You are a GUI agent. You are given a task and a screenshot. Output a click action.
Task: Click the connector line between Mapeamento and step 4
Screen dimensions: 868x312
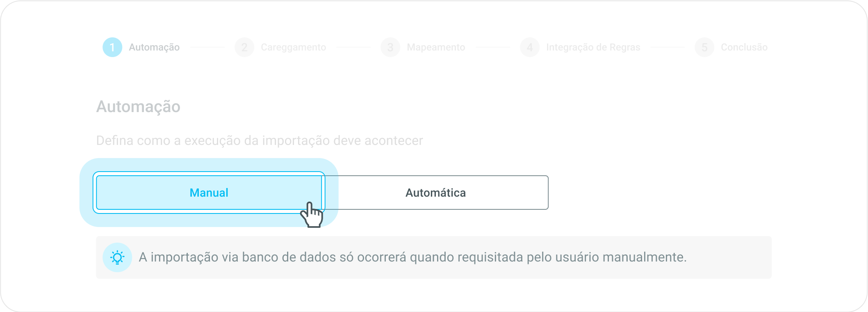[492, 47]
